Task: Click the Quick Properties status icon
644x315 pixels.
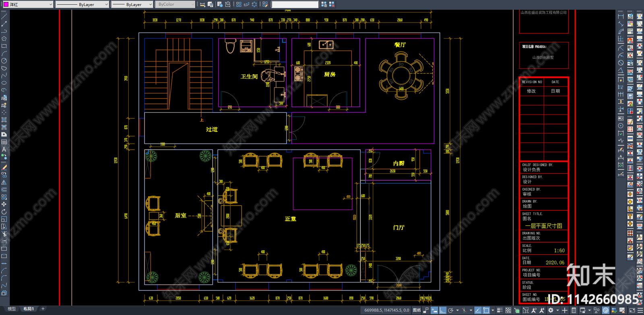Action: click(x=574, y=310)
